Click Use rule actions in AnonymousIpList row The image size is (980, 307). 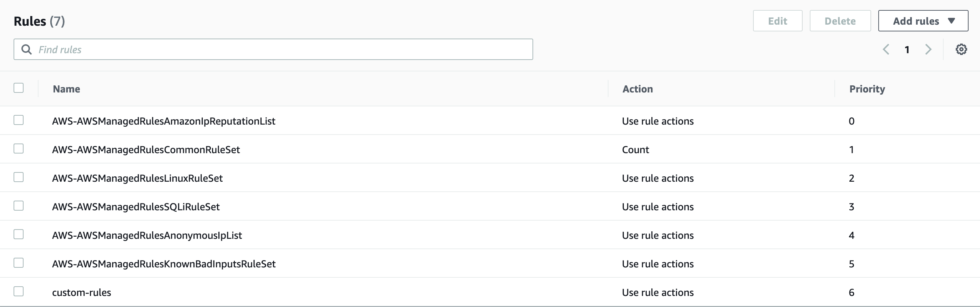pos(658,235)
